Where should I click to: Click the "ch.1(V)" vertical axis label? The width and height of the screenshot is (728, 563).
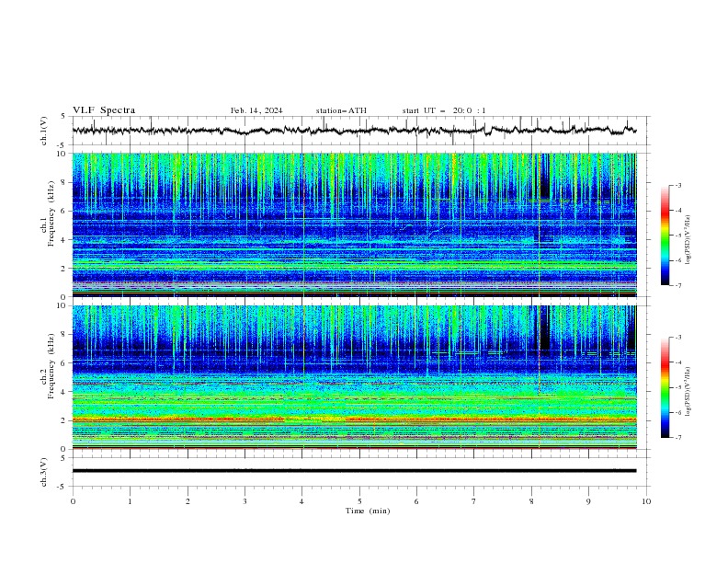[44, 131]
